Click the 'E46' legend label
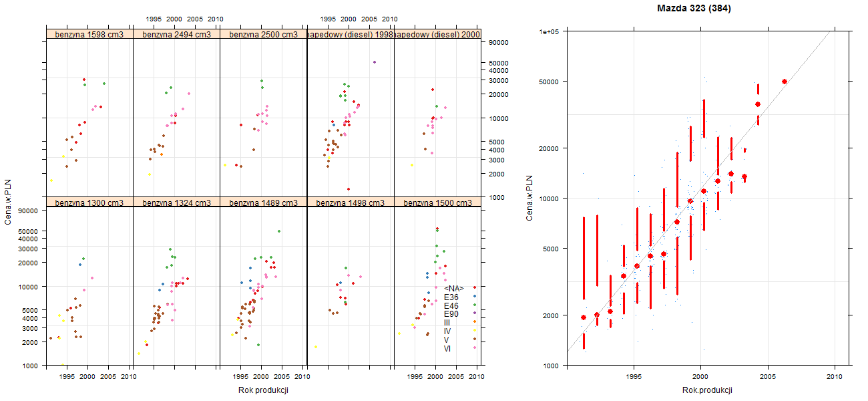 coord(451,305)
